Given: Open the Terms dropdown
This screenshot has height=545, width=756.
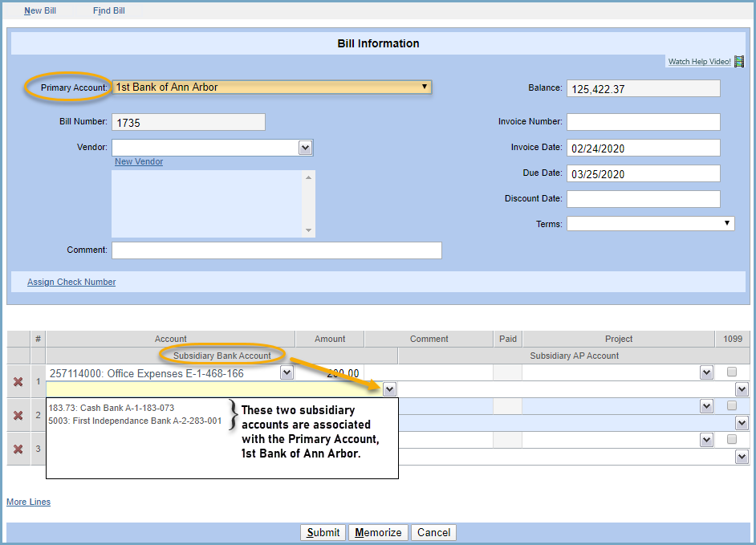Looking at the screenshot, I should pos(650,223).
